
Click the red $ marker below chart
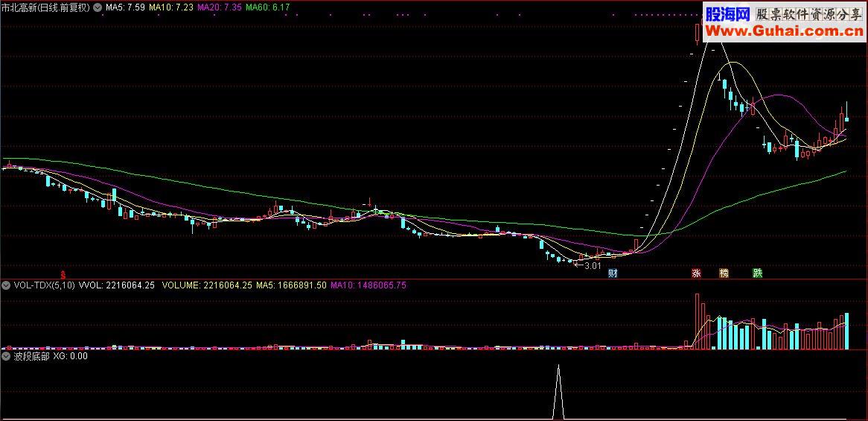[x=63, y=274]
